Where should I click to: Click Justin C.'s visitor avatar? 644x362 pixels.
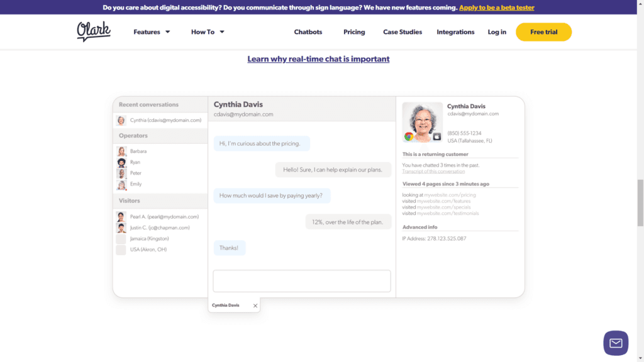pyautogui.click(x=121, y=227)
